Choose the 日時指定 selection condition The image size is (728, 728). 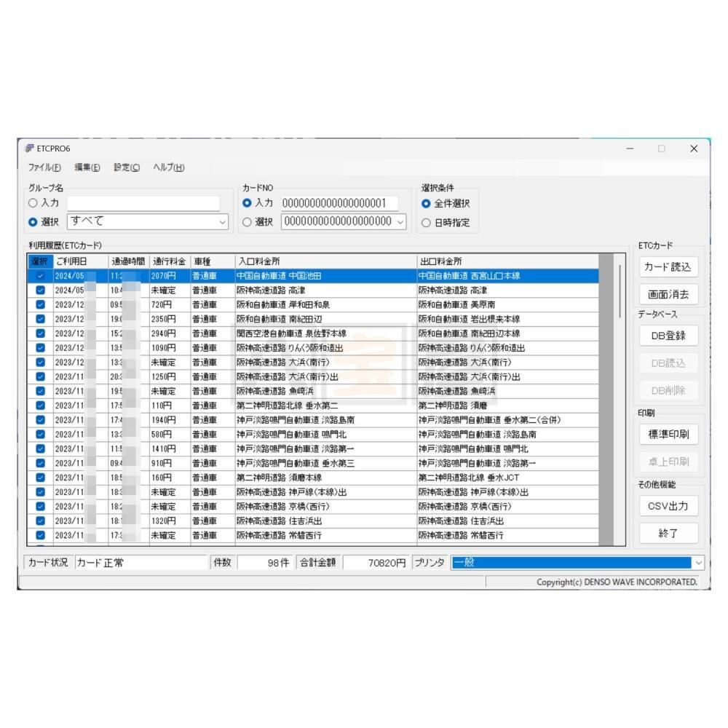[426, 223]
